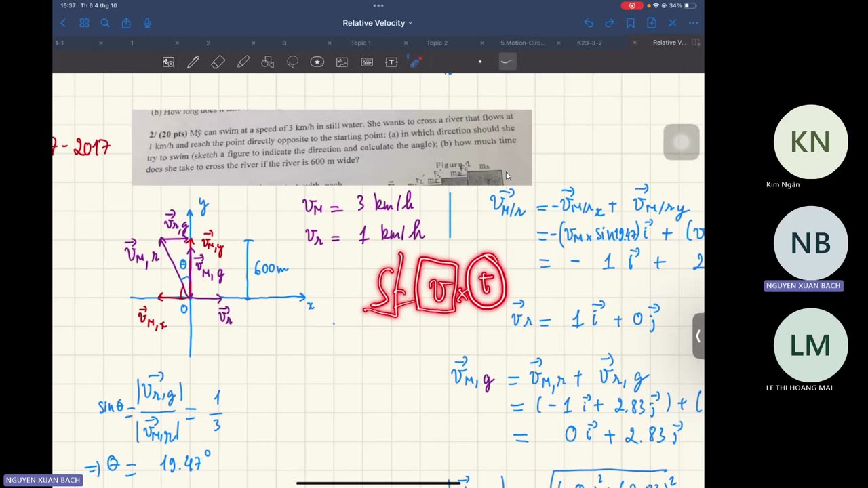Viewport: 868px width, 488px height.
Task: Select the Eraser tool
Action: point(218,62)
